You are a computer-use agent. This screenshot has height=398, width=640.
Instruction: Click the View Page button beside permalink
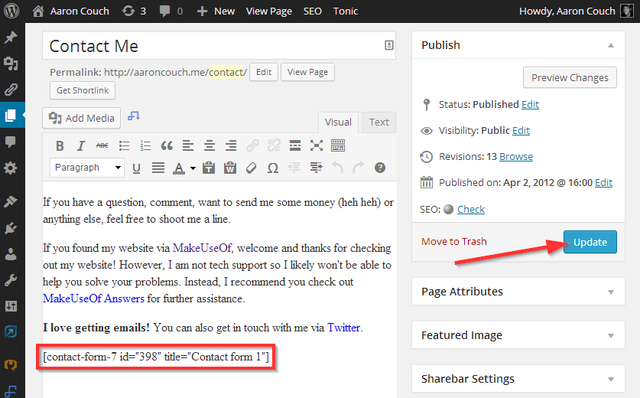(307, 72)
